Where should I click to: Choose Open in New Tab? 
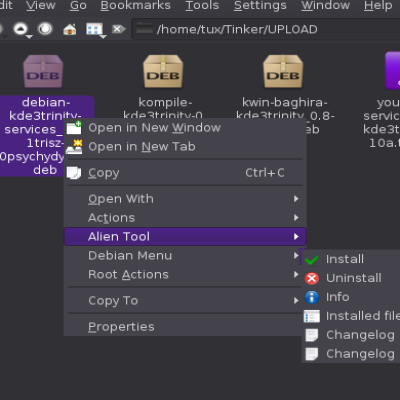[x=185, y=147]
